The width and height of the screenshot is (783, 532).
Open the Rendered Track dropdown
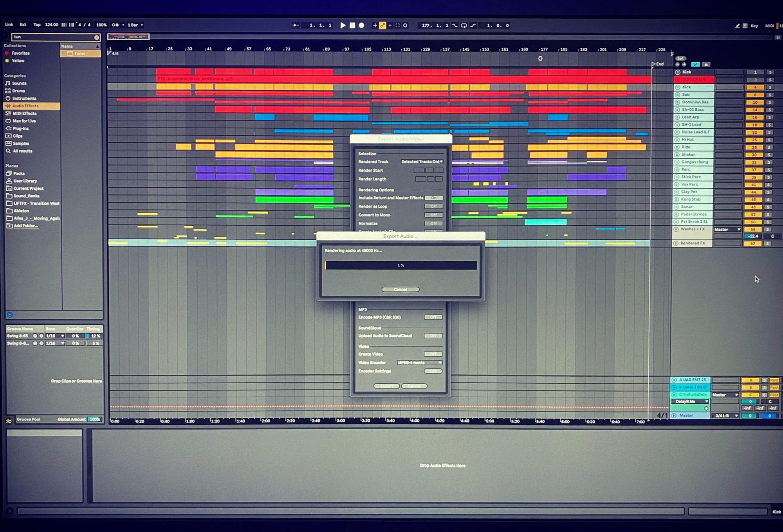(x=422, y=162)
